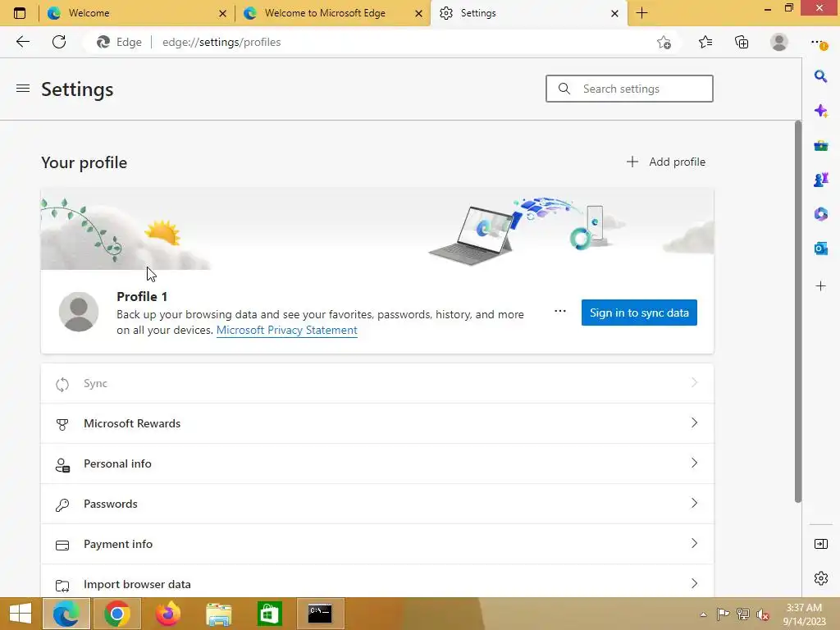The height and width of the screenshot is (630, 840).
Task: Open Command Prompt from the taskbar
Action: [320, 614]
